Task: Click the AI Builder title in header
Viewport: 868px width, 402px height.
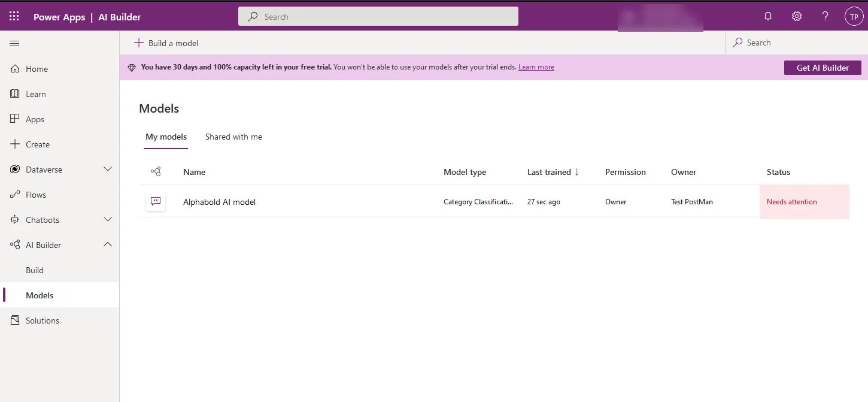Action: pyautogui.click(x=120, y=17)
